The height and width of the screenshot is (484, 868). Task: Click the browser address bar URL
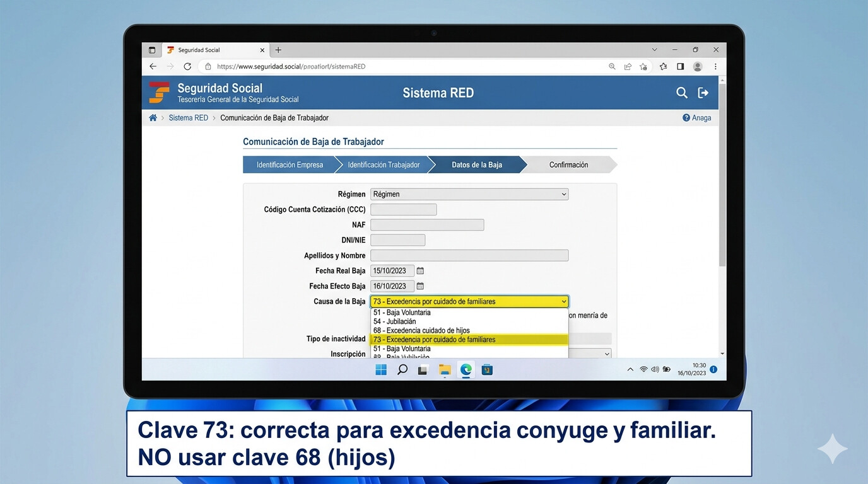(x=291, y=66)
